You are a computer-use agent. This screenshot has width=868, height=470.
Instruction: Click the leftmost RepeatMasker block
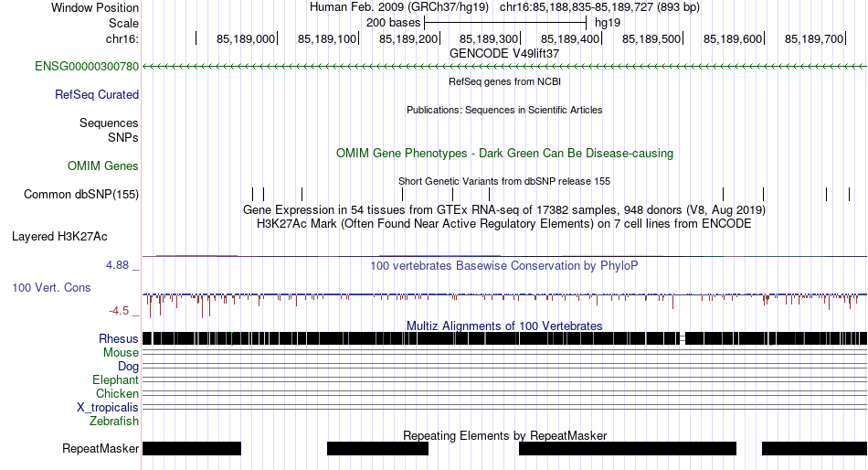click(x=192, y=448)
